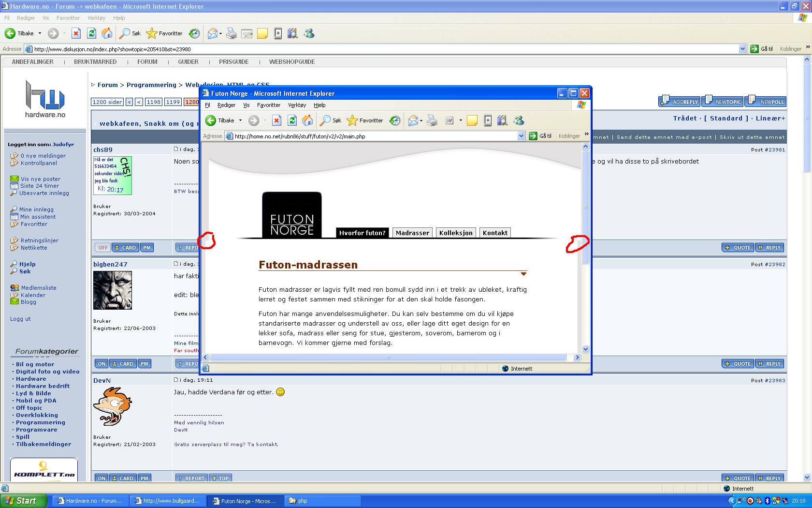The height and width of the screenshot is (508, 812).
Task: Expand Koblinger chevron in Futon Norge window
Action: pyautogui.click(x=586, y=134)
